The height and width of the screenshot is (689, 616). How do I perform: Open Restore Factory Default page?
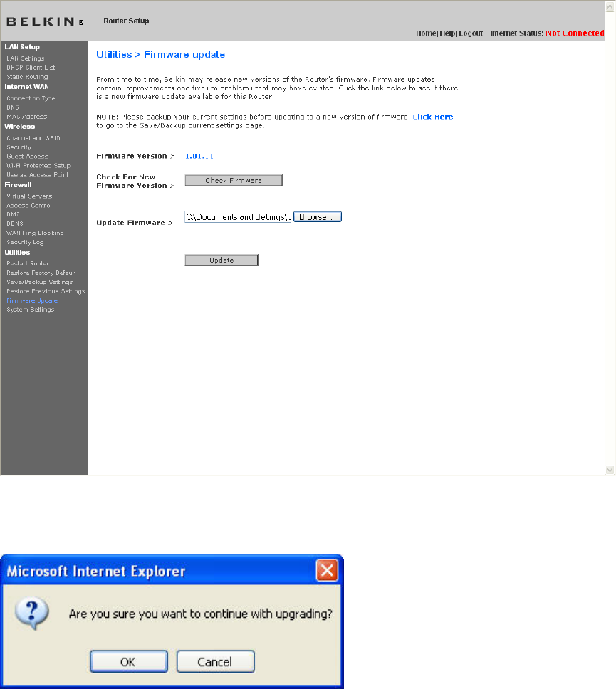coord(41,273)
